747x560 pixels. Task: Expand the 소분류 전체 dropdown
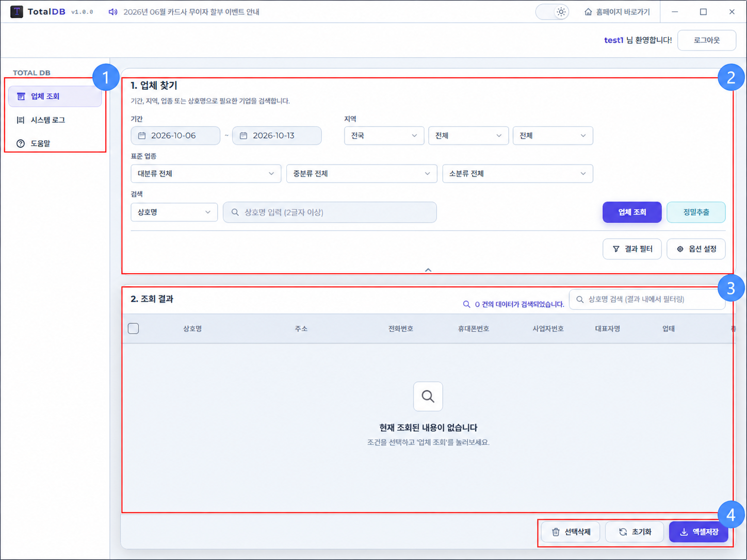tap(518, 174)
